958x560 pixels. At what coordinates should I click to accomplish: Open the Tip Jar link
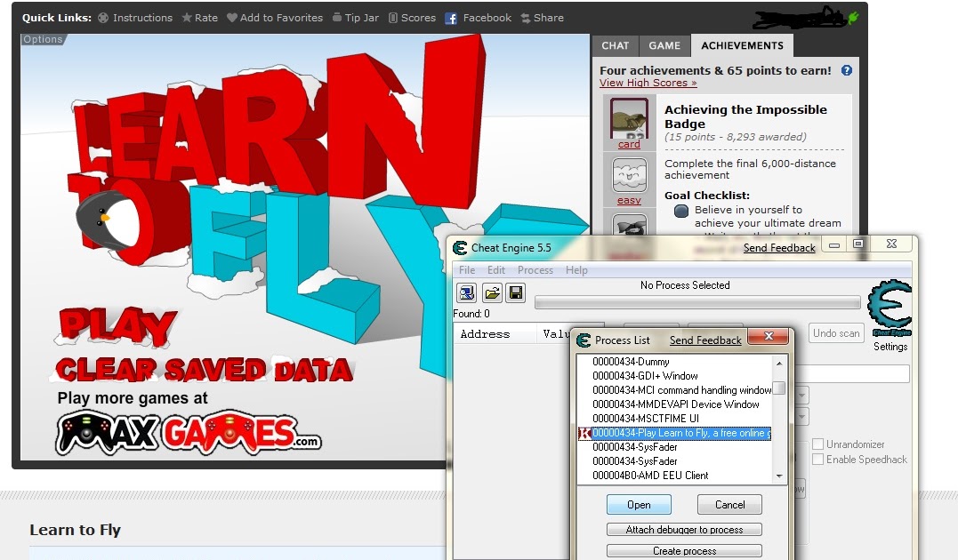click(x=356, y=18)
